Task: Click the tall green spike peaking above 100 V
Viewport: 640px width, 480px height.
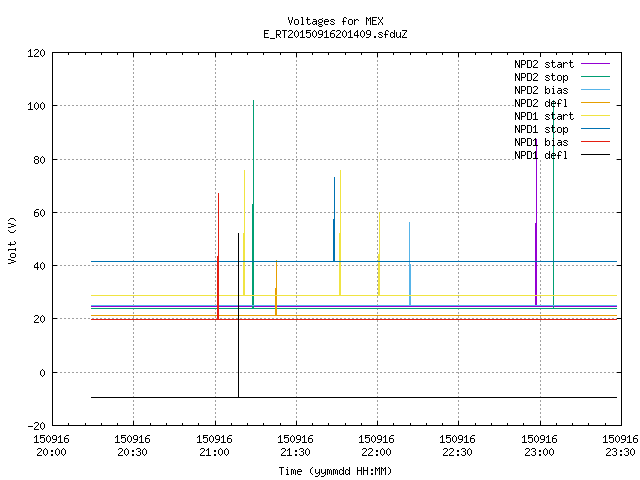Action: 253,204
